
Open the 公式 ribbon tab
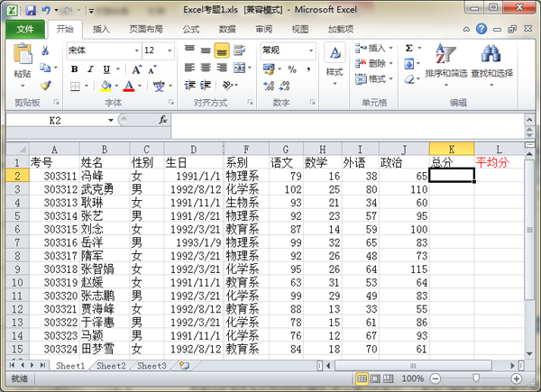[190, 28]
